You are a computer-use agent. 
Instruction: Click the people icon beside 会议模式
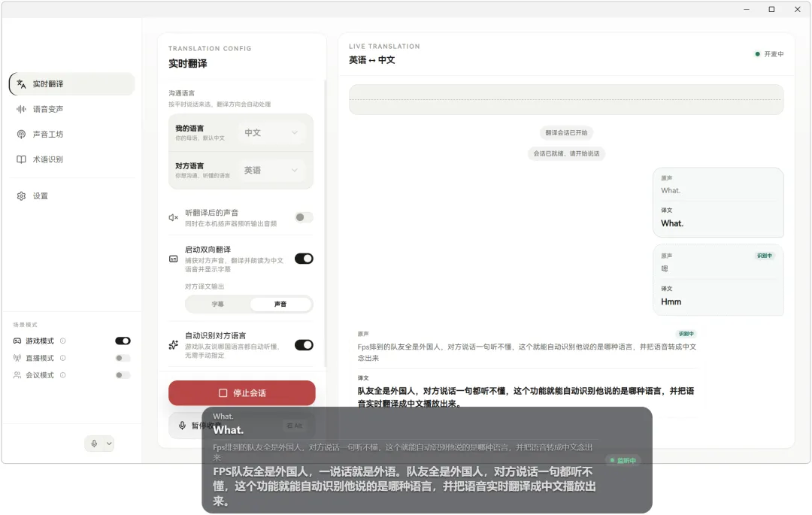click(x=17, y=374)
